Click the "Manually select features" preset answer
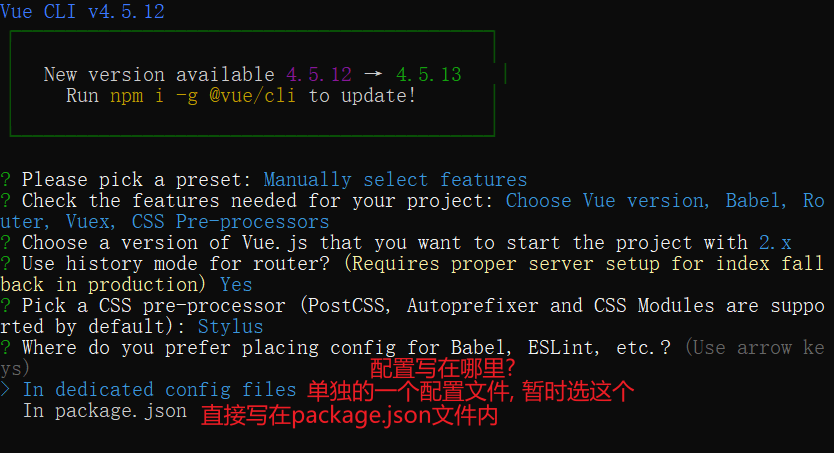The width and height of the screenshot is (834, 453). (395, 180)
